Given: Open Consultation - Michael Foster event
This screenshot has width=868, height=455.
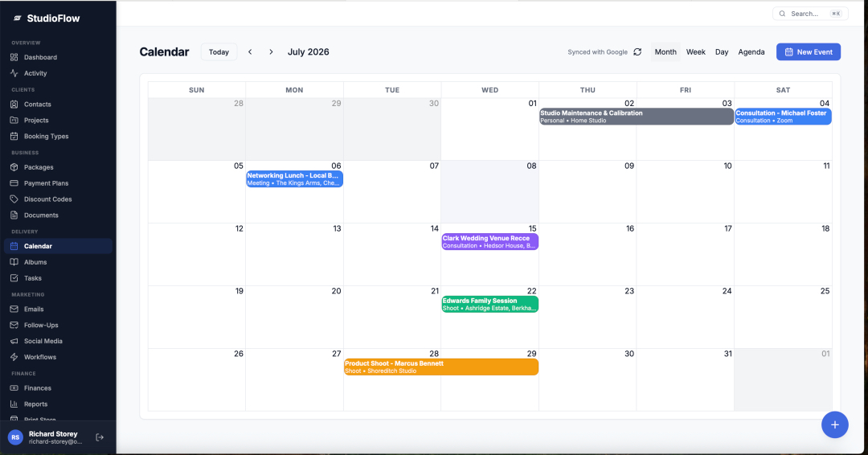Looking at the screenshot, I should click(783, 117).
